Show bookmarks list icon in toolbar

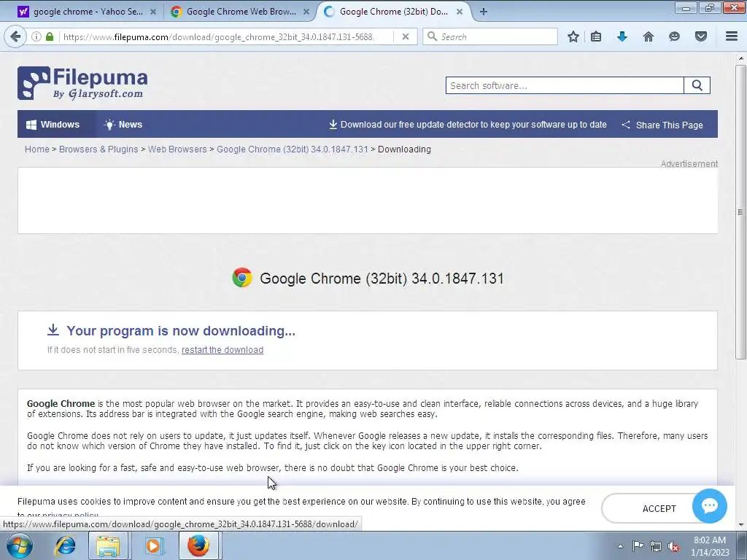click(596, 36)
